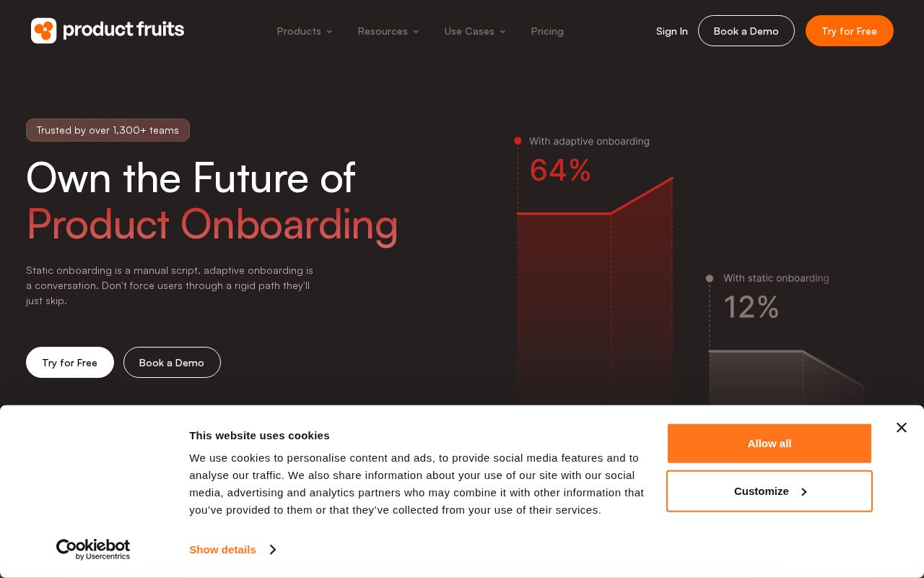Click the arrow icon next to Customize
The height and width of the screenshot is (578, 924).
tap(803, 491)
